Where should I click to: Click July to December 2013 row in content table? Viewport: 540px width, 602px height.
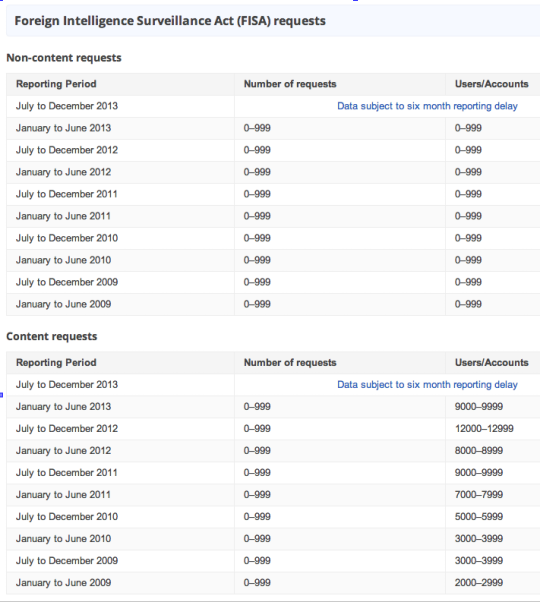point(273,385)
